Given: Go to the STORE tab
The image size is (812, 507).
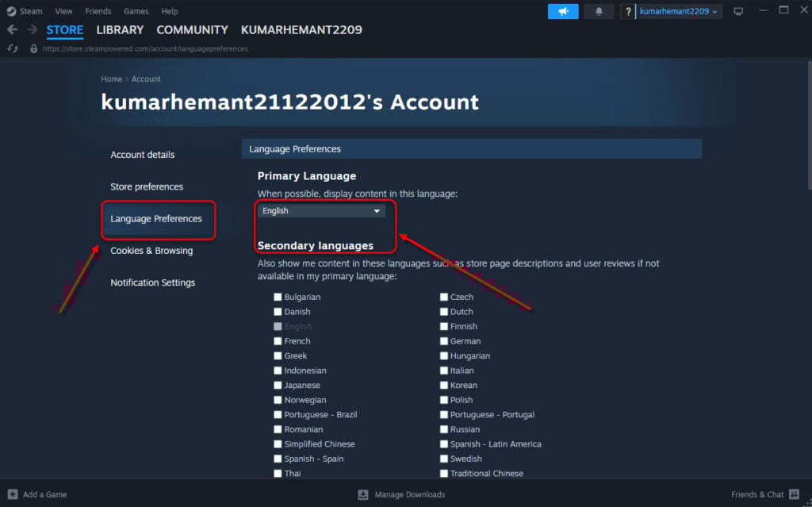Looking at the screenshot, I should (65, 29).
